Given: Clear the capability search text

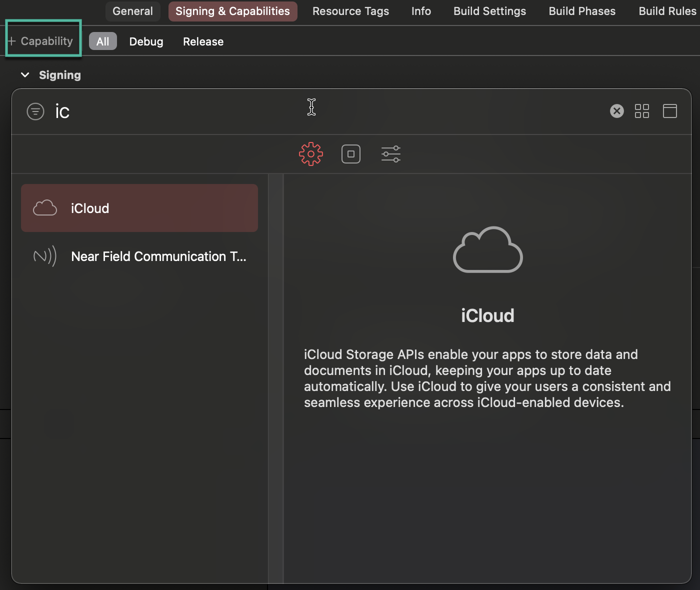Looking at the screenshot, I should click(616, 111).
